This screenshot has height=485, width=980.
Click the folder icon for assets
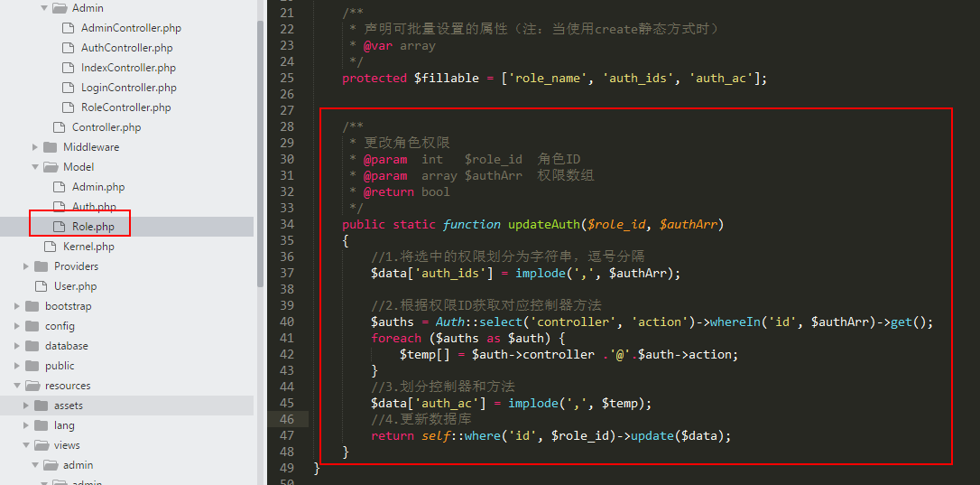41,406
